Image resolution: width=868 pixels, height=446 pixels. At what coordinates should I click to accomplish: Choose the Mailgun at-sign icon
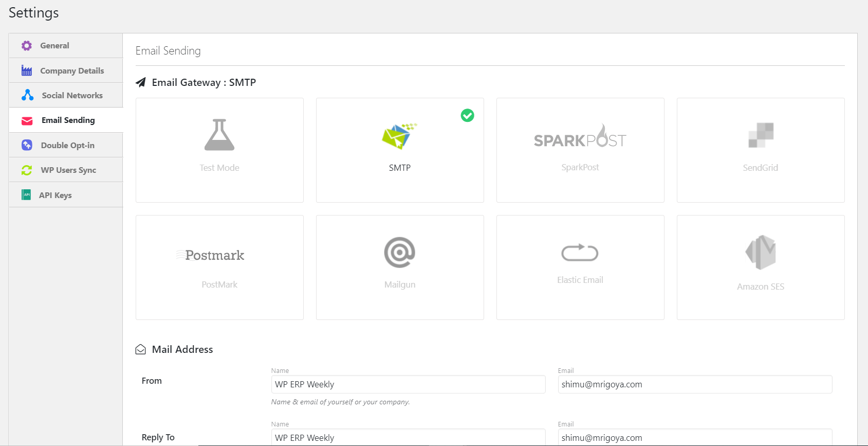click(x=399, y=253)
